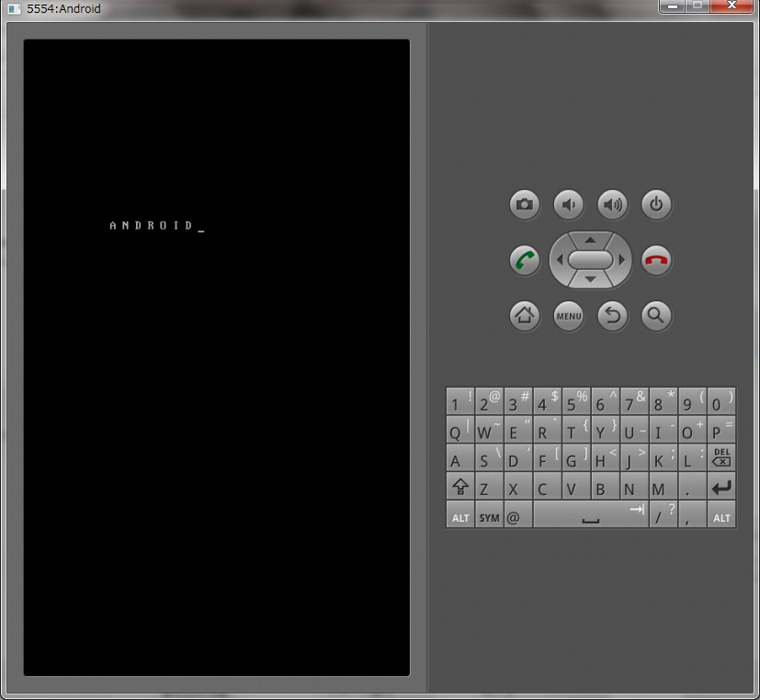Tap the Y key
The height and width of the screenshot is (700, 760).
pos(606,429)
